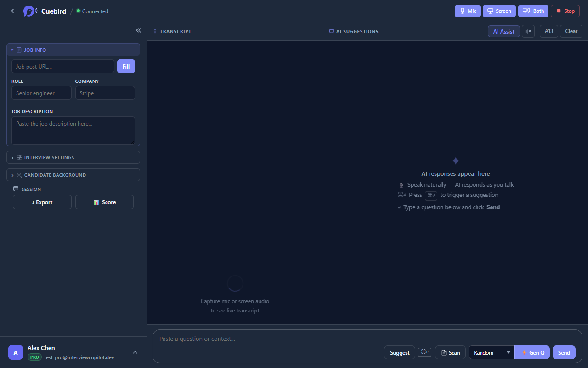Toggle AI Assist mode
Viewport: 588px width, 368px height.
coord(504,31)
